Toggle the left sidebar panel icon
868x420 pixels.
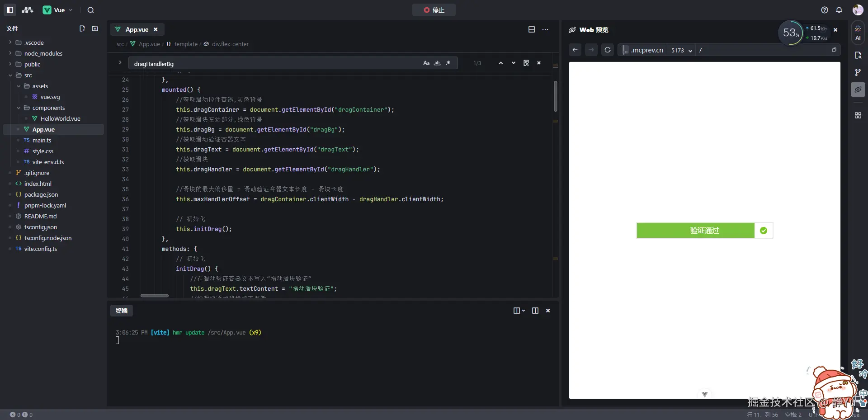pyautogui.click(x=10, y=10)
